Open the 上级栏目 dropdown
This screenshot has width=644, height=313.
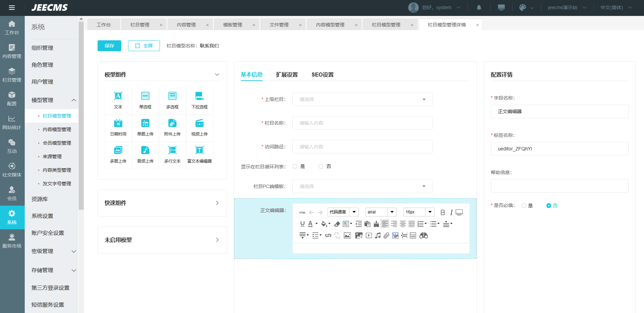pos(362,99)
